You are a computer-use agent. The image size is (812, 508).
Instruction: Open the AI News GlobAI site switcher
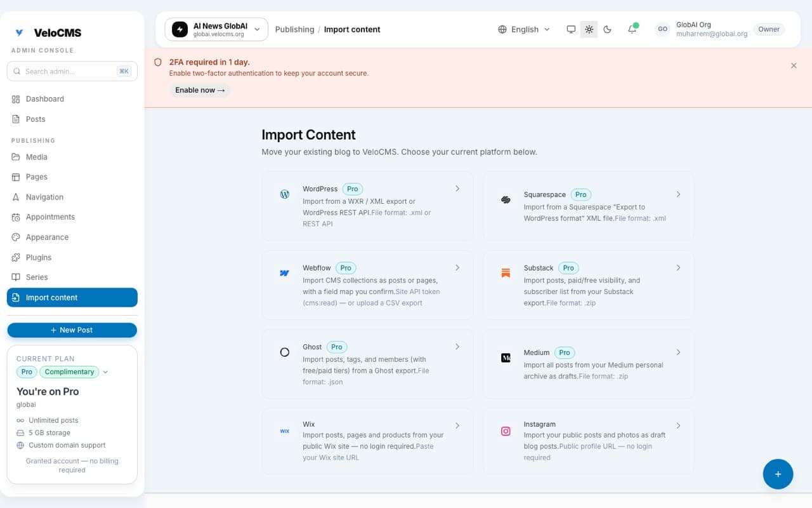pyautogui.click(x=216, y=29)
